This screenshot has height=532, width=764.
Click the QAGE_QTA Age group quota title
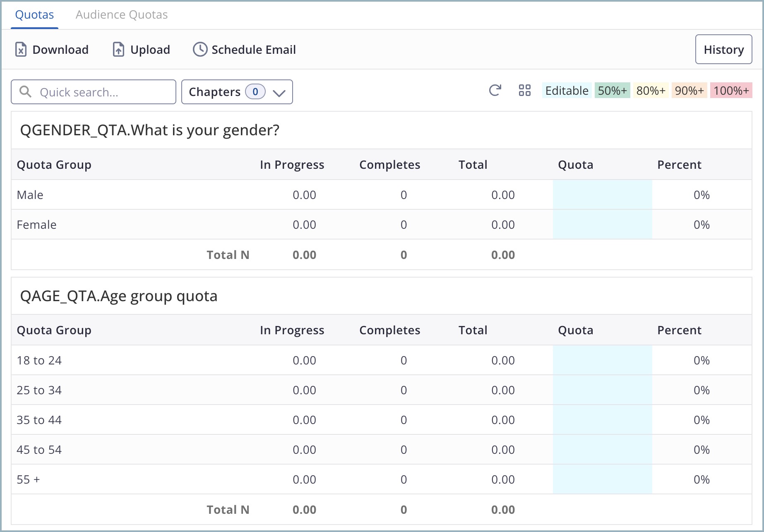[x=119, y=296]
